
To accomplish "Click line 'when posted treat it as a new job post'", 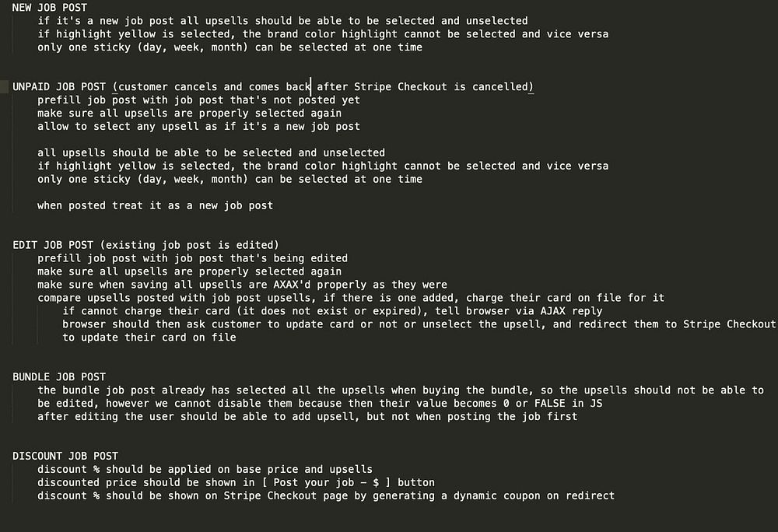I will click(x=156, y=205).
